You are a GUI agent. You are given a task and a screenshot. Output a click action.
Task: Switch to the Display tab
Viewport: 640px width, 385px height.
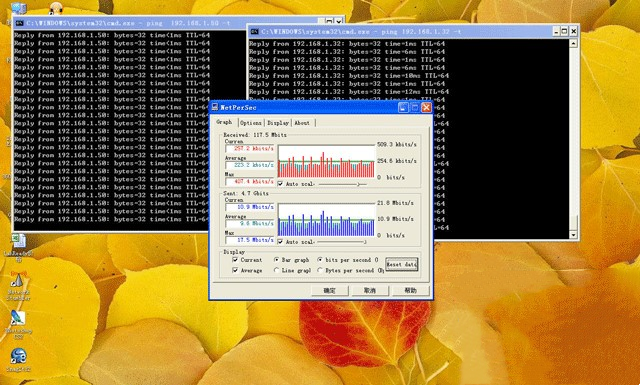(278, 122)
